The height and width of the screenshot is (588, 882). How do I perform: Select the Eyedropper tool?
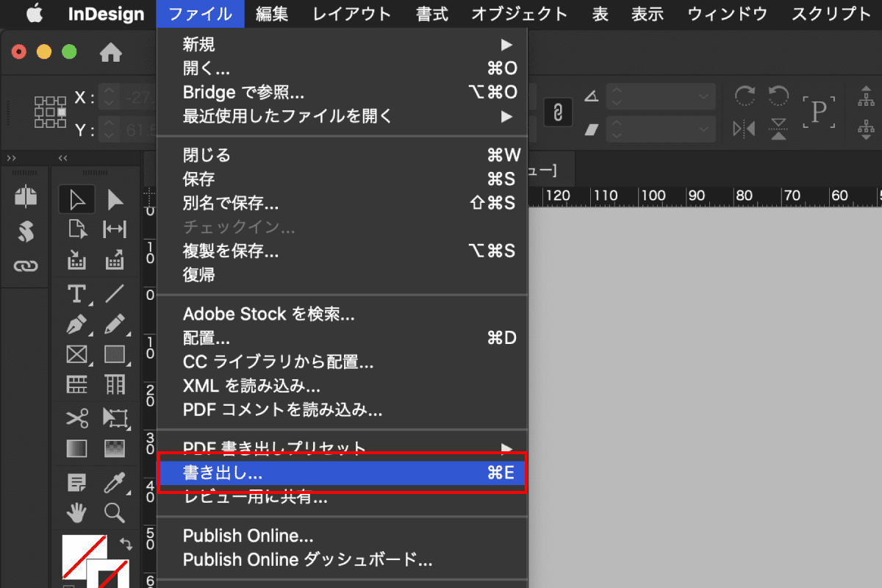[115, 482]
